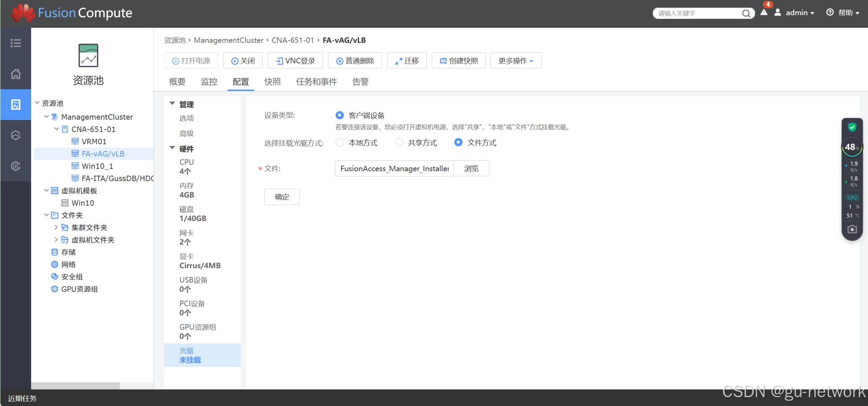Click the CNA-651-01 host icon
The width and height of the screenshot is (868, 406).
click(x=65, y=129)
